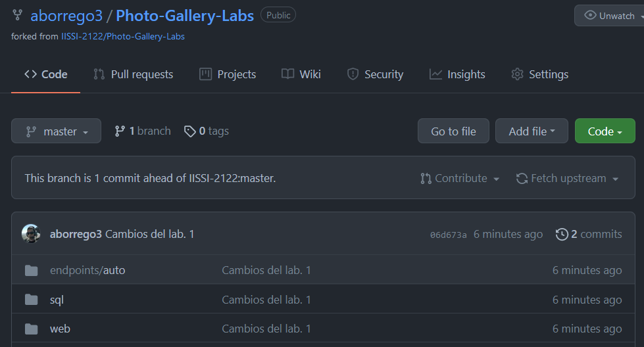Click the code brackets icon
The width and height of the screenshot is (644, 347).
click(x=30, y=74)
